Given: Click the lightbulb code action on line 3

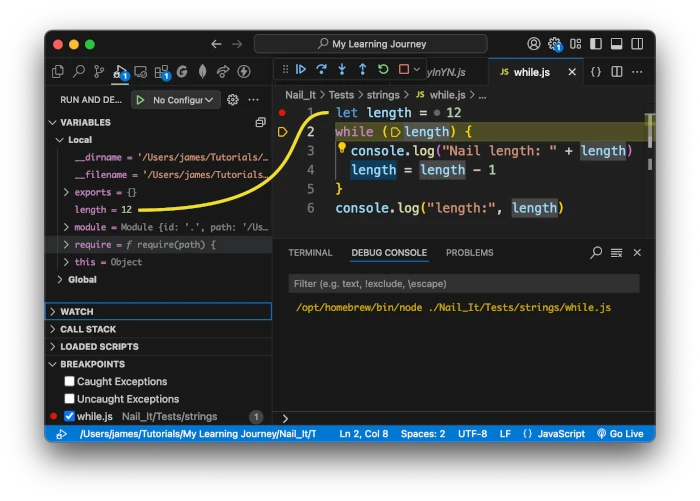Looking at the screenshot, I should coord(342,147).
